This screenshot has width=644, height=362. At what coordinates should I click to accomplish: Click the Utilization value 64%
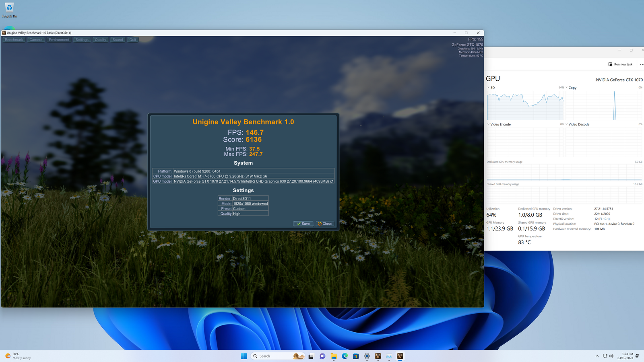[x=491, y=215]
